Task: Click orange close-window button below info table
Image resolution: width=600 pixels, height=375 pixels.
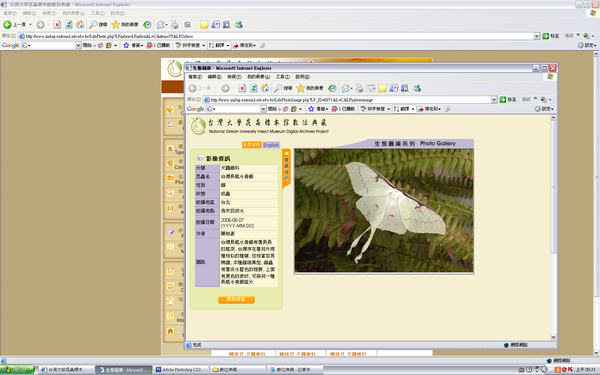Action: (x=236, y=300)
